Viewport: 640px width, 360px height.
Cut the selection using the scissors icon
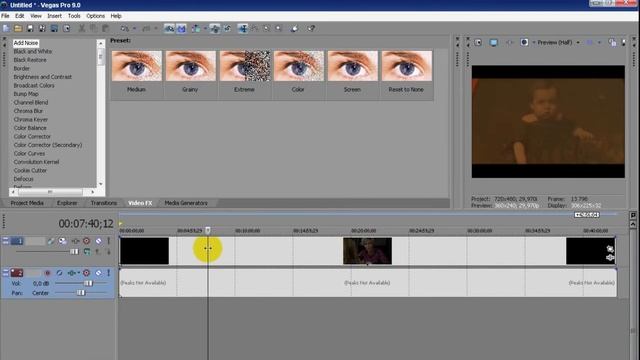(x=82, y=29)
